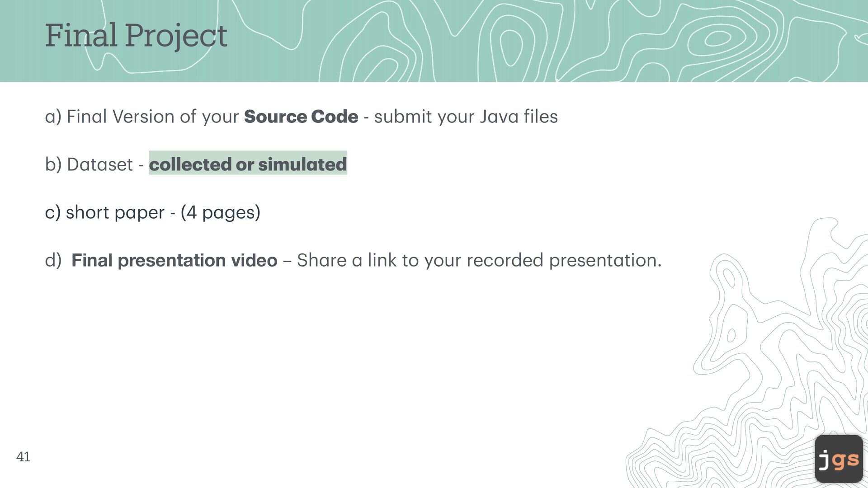
Task: Click the (4 pages) text
Action: pos(220,212)
